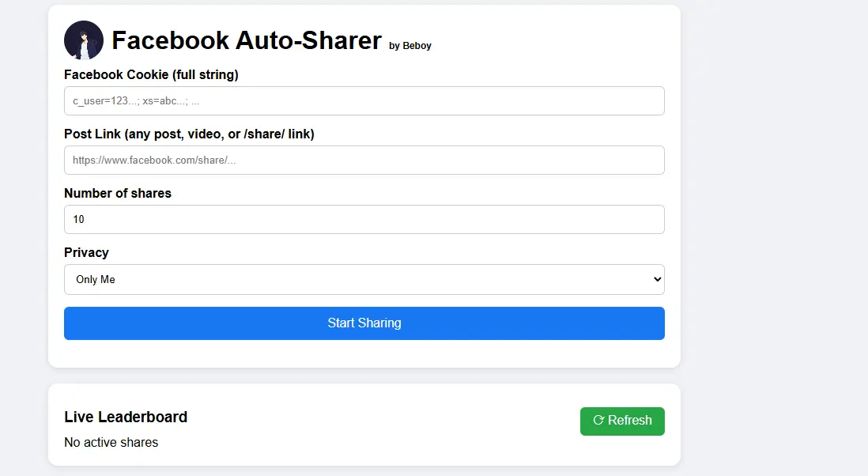Screen dimensions: 868x476
Task: Refresh the Live Leaderboard
Action: tap(622, 421)
